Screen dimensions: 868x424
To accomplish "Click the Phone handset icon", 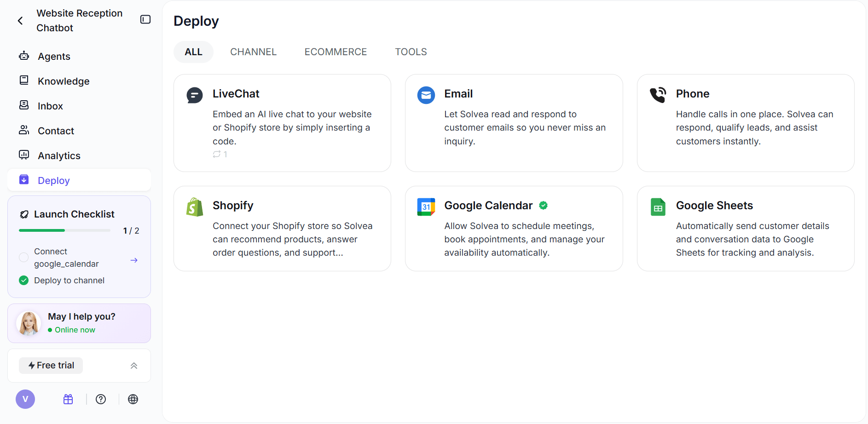I will tap(658, 95).
